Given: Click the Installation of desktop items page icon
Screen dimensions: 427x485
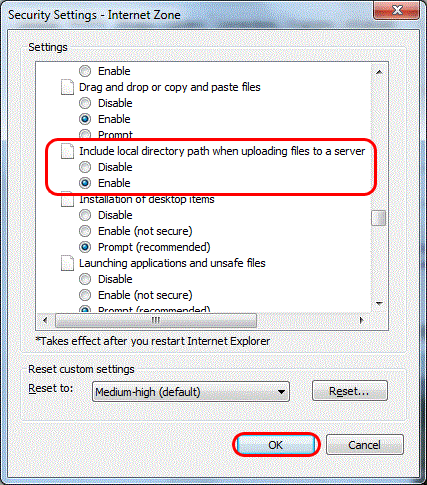Looking at the screenshot, I should click(67, 200).
